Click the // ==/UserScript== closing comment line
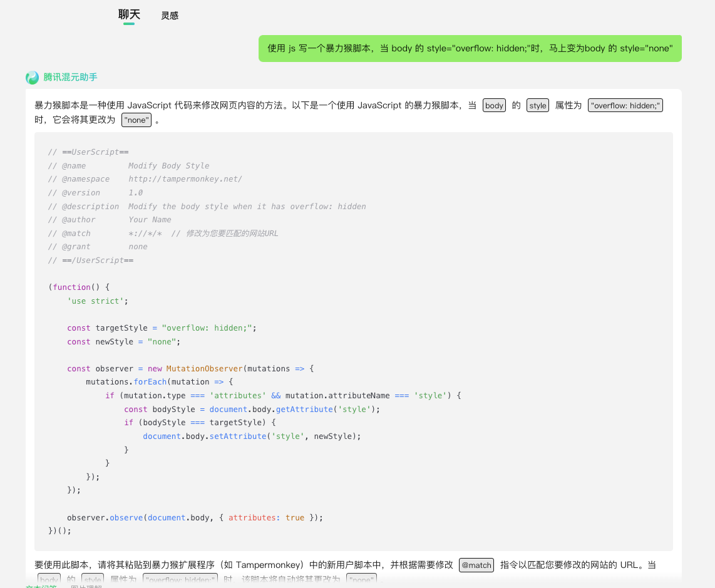This screenshot has height=588, width=715. coord(91,260)
